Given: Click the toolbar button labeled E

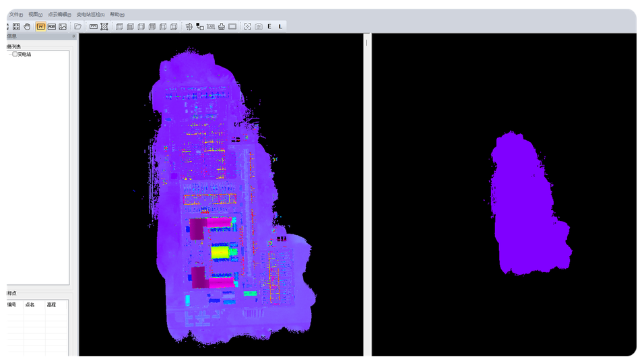Looking at the screenshot, I should pos(269,26).
